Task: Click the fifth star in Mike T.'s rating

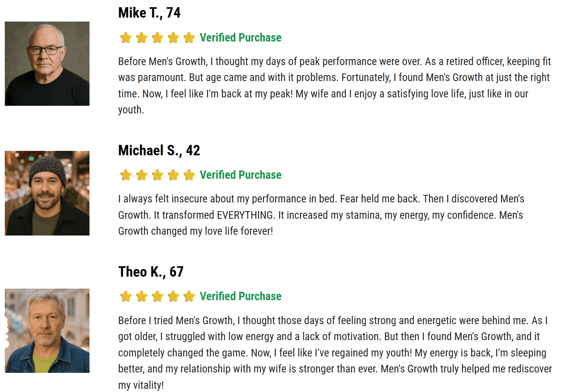Action: point(189,38)
